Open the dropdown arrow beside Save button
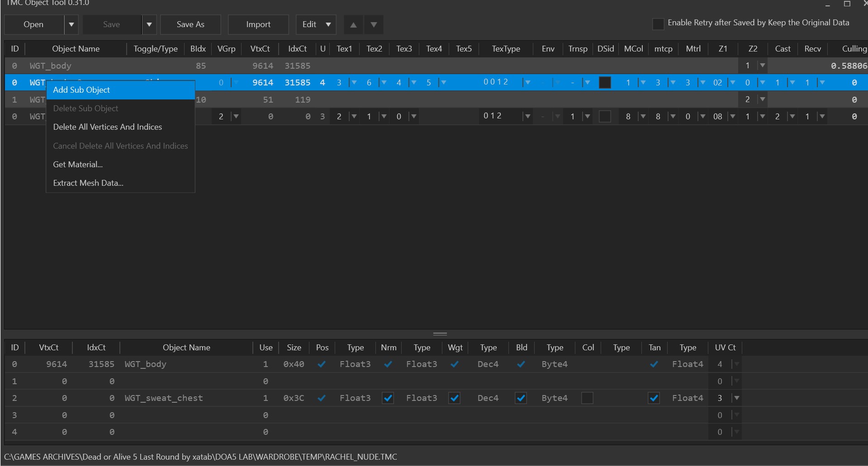 [149, 24]
